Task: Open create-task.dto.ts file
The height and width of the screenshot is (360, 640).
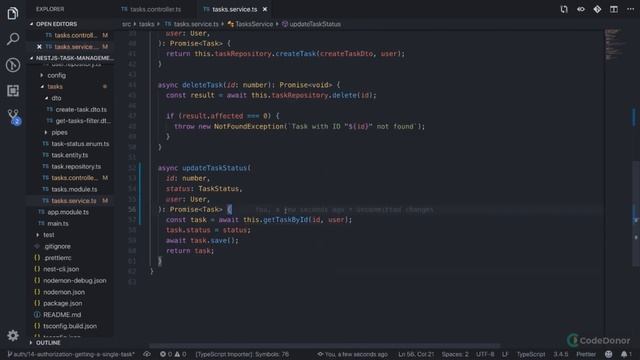Action: coord(81,109)
